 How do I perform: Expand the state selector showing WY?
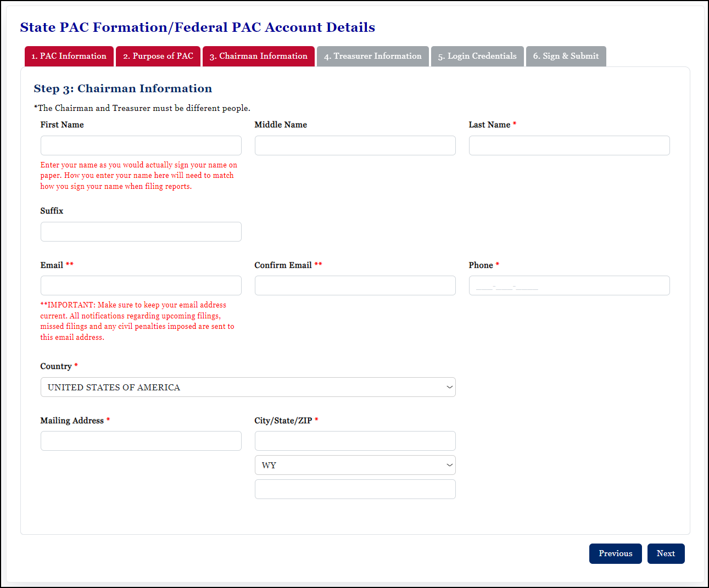[355, 465]
